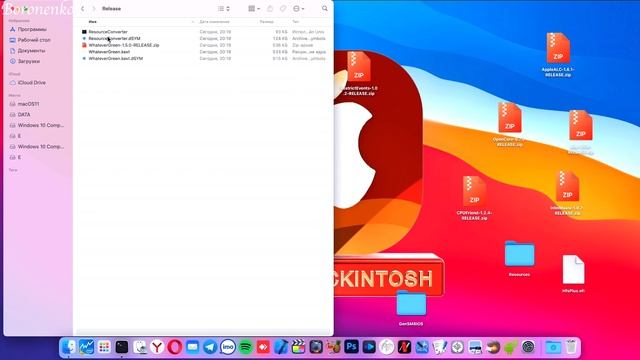Sort files by the date modified column header

(214, 22)
